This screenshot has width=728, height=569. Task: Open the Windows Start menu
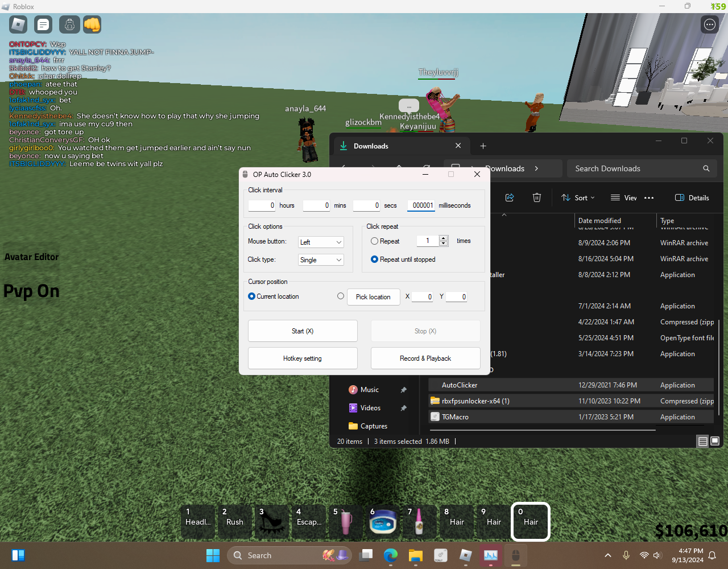coord(213,555)
